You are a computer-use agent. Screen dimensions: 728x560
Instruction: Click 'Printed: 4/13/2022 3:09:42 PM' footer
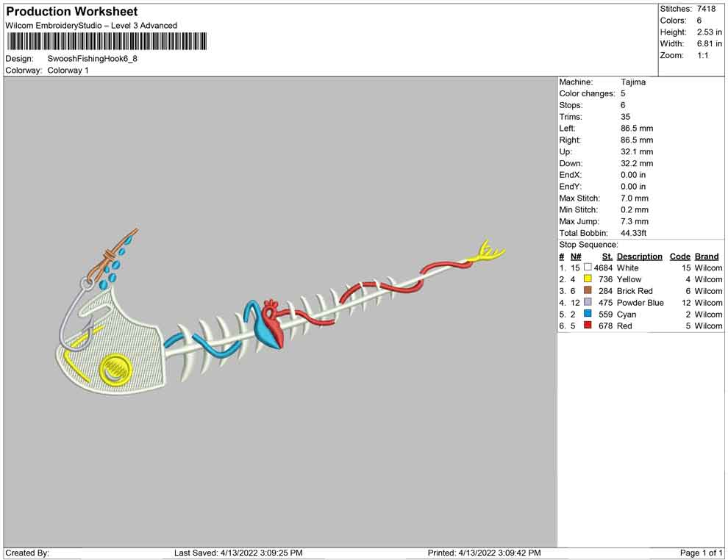[x=485, y=553]
